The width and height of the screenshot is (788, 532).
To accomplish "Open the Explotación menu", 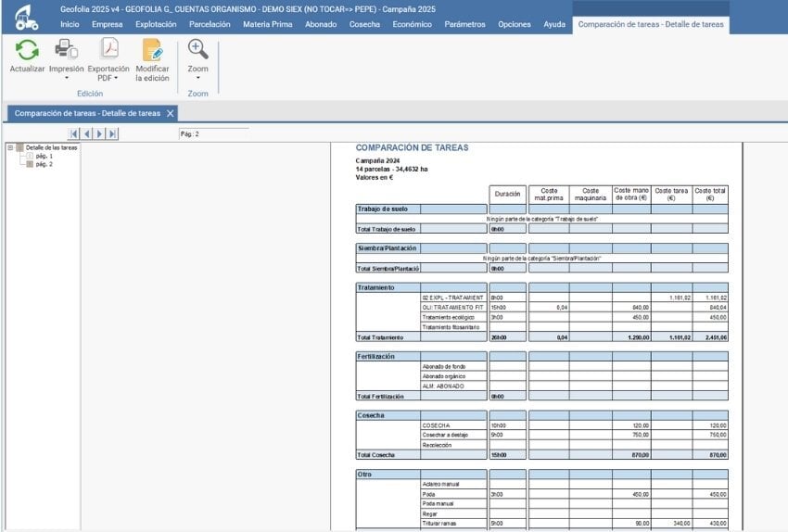I will (x=156, y=24).
